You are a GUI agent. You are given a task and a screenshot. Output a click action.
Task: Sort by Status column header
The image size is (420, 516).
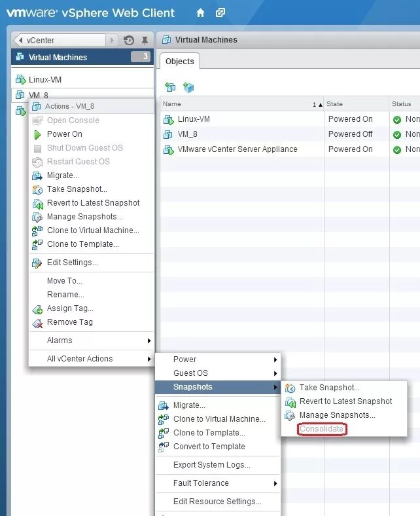405,104
